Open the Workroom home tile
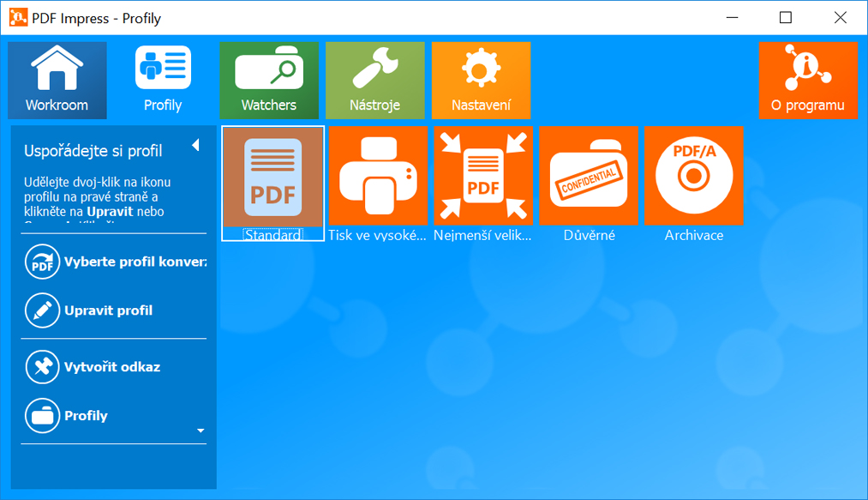 (x=57, y=81)
